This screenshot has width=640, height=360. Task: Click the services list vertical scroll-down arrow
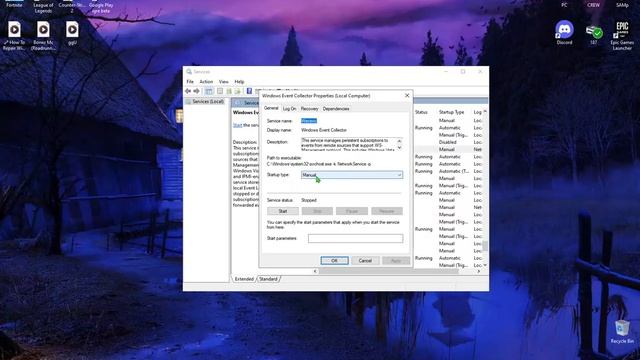click(485, 265)
